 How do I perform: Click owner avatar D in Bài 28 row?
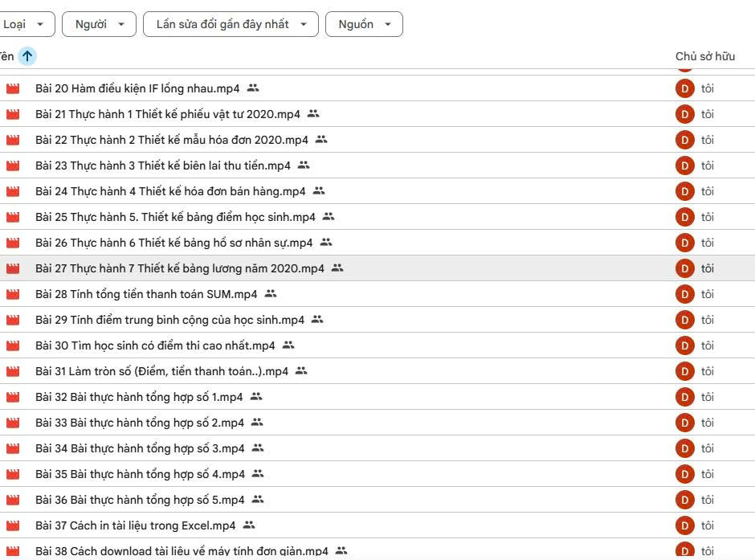[684, 294]
